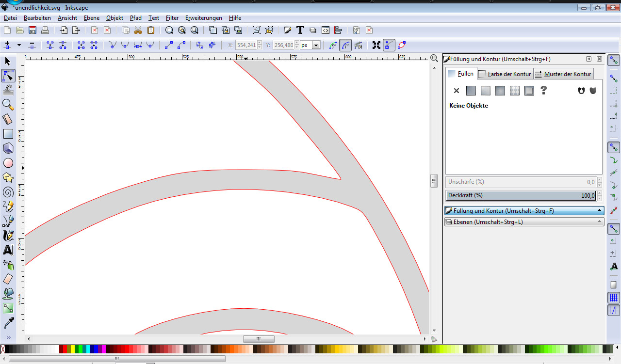
Task: Set fill to none with X
Action: coord(456,91)
